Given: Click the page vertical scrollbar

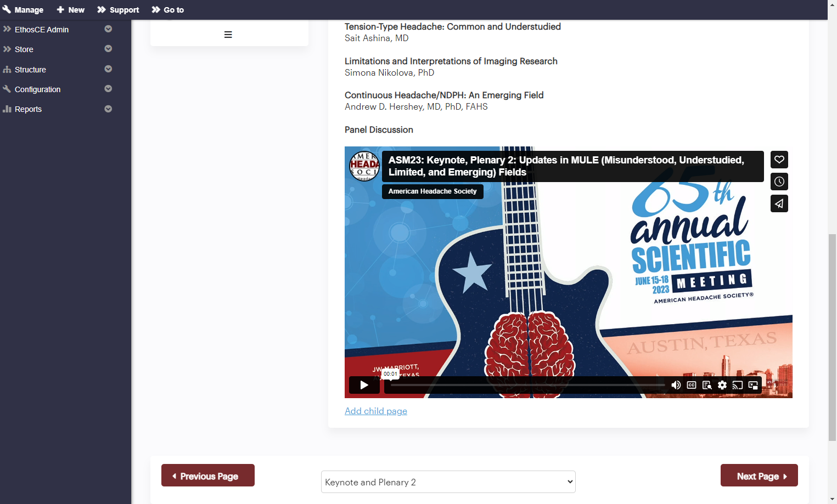Looking at the screenshot, I should 832,337.
